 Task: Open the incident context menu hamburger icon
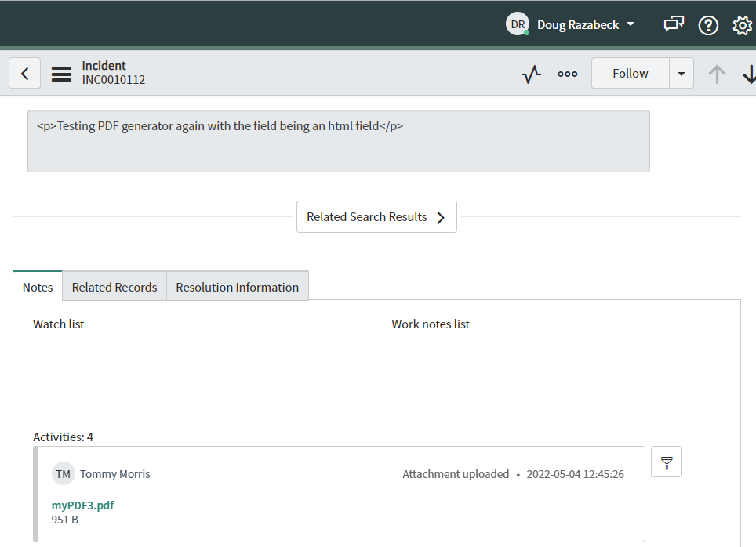(61, 73)
